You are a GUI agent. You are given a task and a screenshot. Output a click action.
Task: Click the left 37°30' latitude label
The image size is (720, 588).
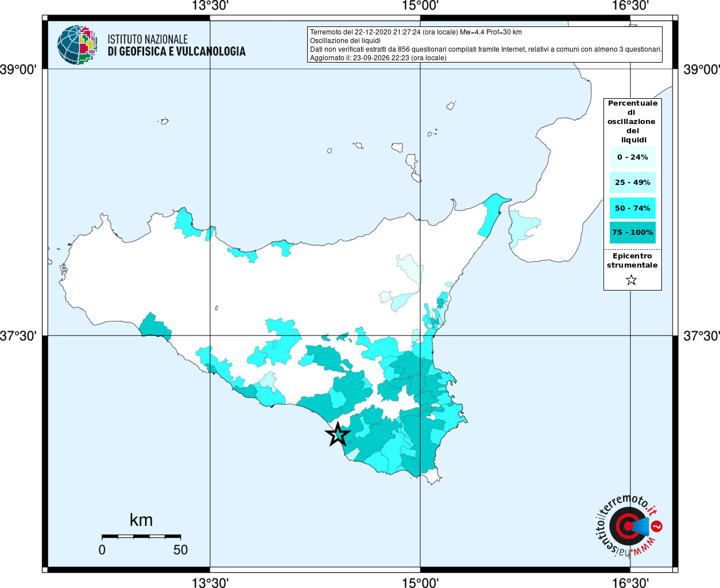pos(18,335)
